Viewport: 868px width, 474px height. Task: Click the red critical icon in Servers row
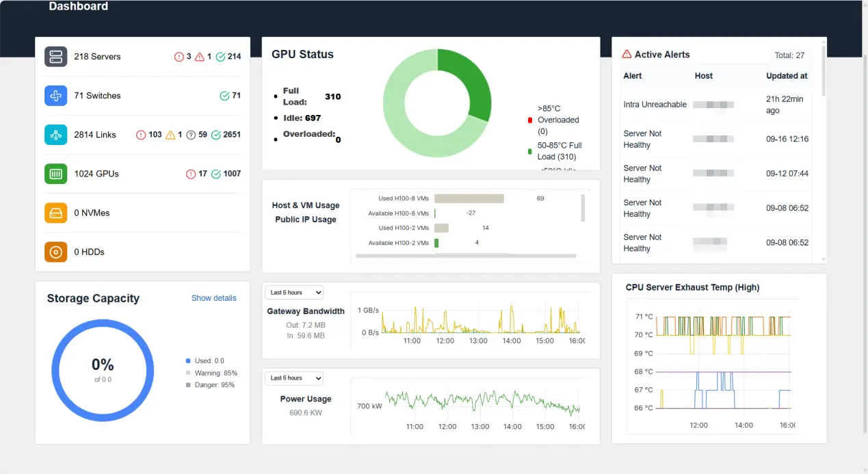click(x=179, y=57)
